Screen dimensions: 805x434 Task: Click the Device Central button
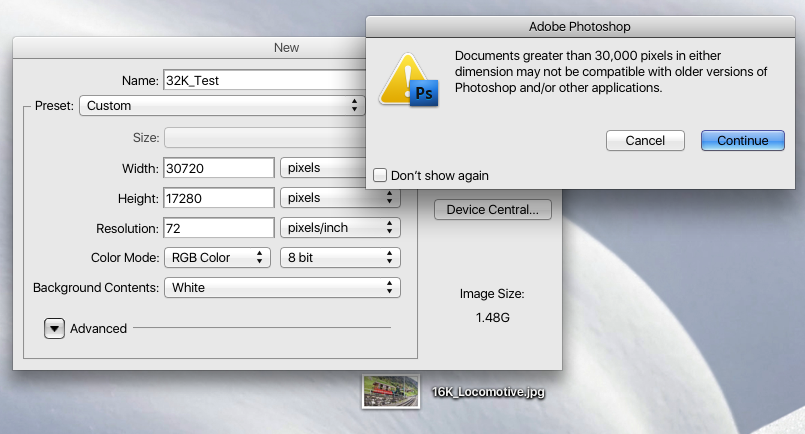tap(492, 210)
